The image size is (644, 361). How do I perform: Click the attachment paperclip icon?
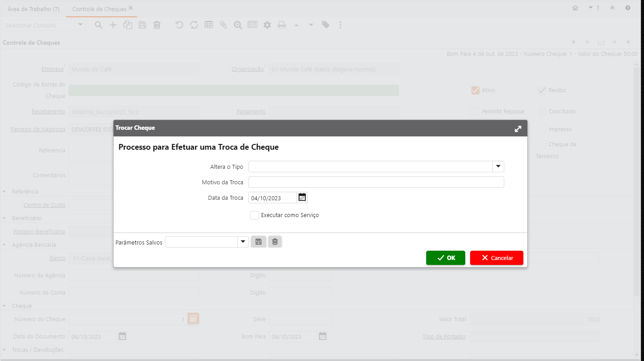coord(223,25)
